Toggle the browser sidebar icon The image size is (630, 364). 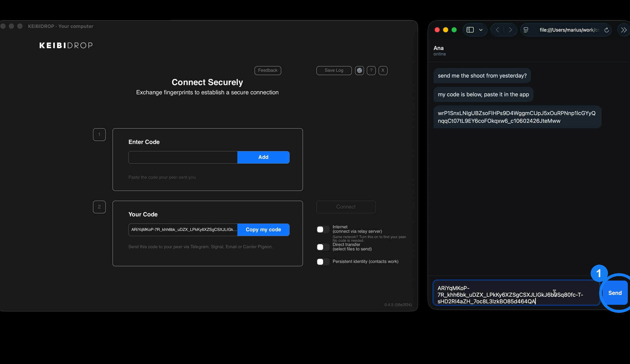(x=470, y=30)
